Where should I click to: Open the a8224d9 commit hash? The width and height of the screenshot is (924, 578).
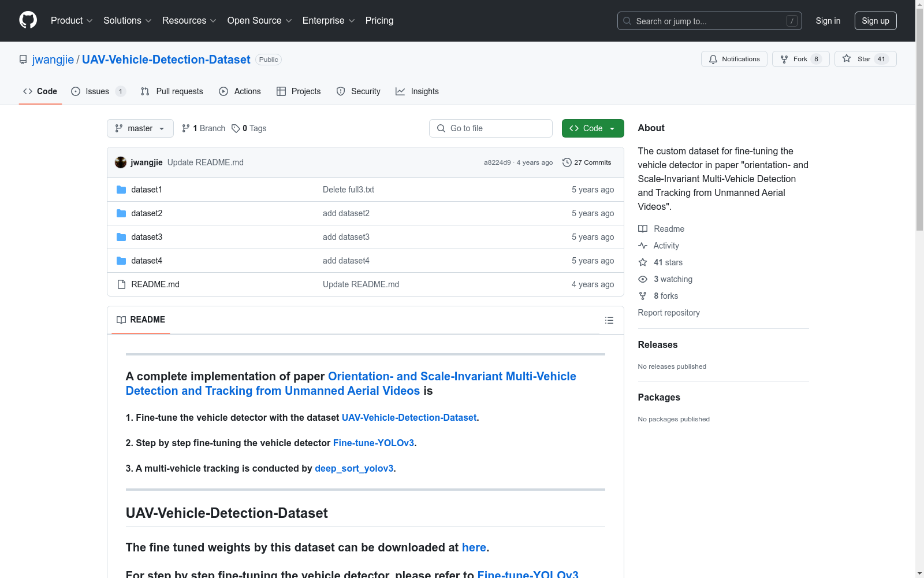[x=497, y=162]
